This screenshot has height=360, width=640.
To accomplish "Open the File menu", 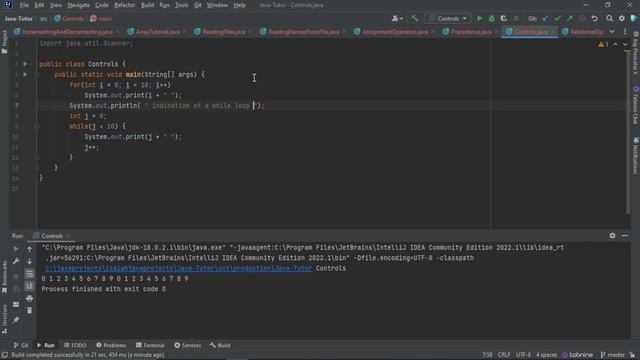I will tap(24, 5).
